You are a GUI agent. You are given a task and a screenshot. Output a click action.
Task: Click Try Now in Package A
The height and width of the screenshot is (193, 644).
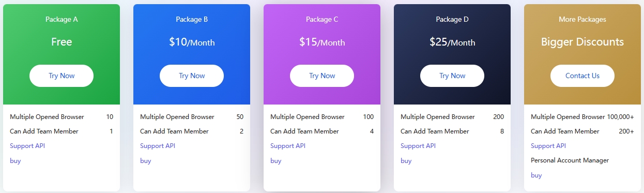tap(62, 76)
